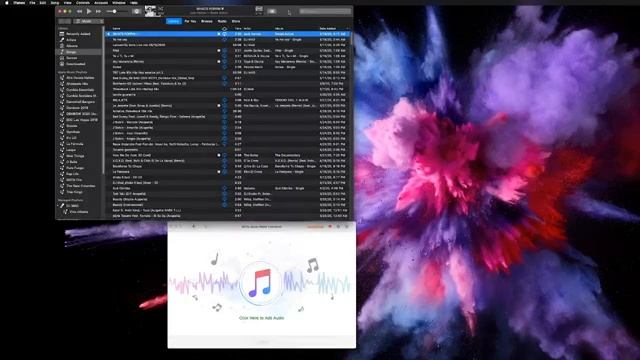The width and height of the screenshot is (640, 360).
Task: Open the Controls menu
Action: 83,2
